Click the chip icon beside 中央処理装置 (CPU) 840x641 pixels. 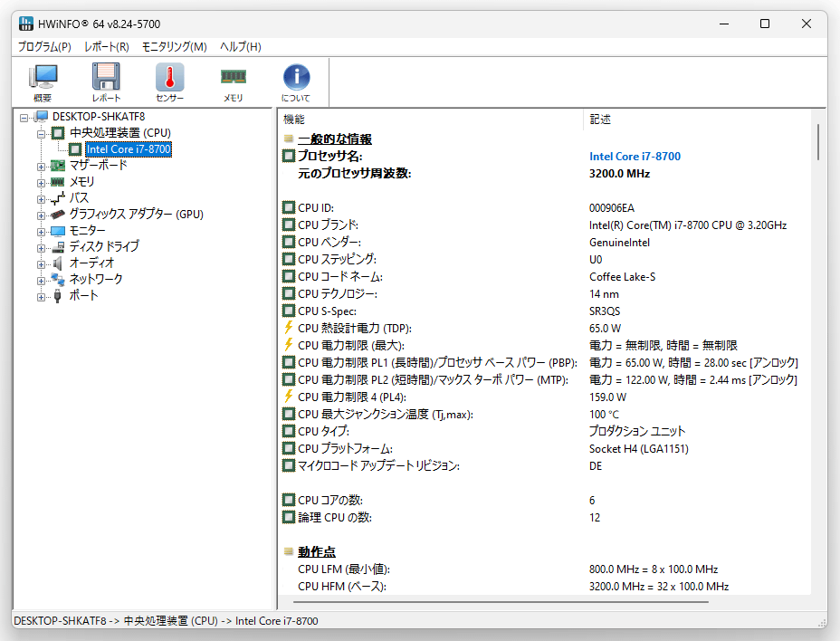(58, 133)
